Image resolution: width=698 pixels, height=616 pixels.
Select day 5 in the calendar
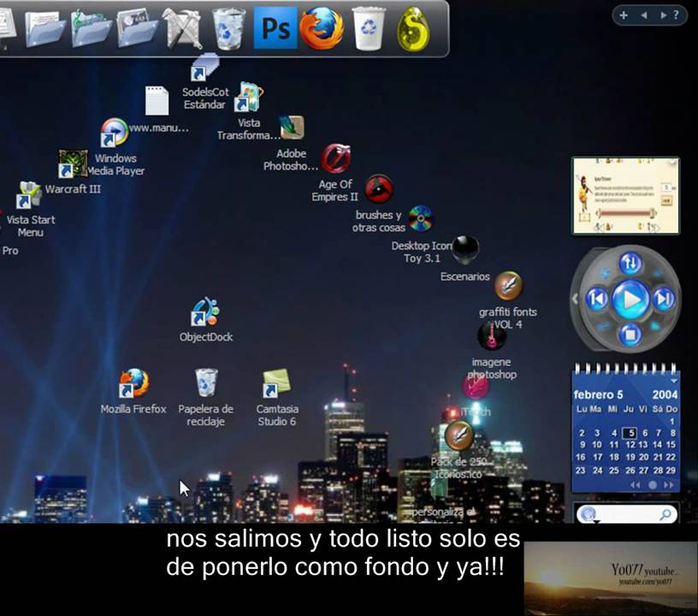click(630, 433)
